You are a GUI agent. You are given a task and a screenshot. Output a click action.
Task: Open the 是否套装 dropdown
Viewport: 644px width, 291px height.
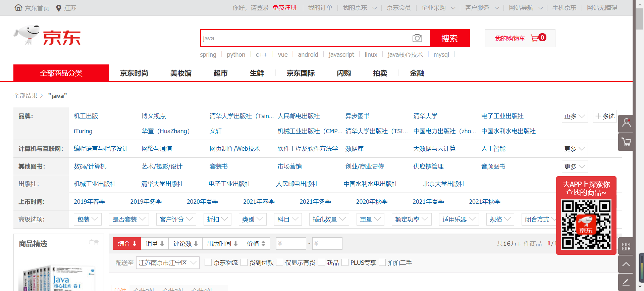(129, 219)
